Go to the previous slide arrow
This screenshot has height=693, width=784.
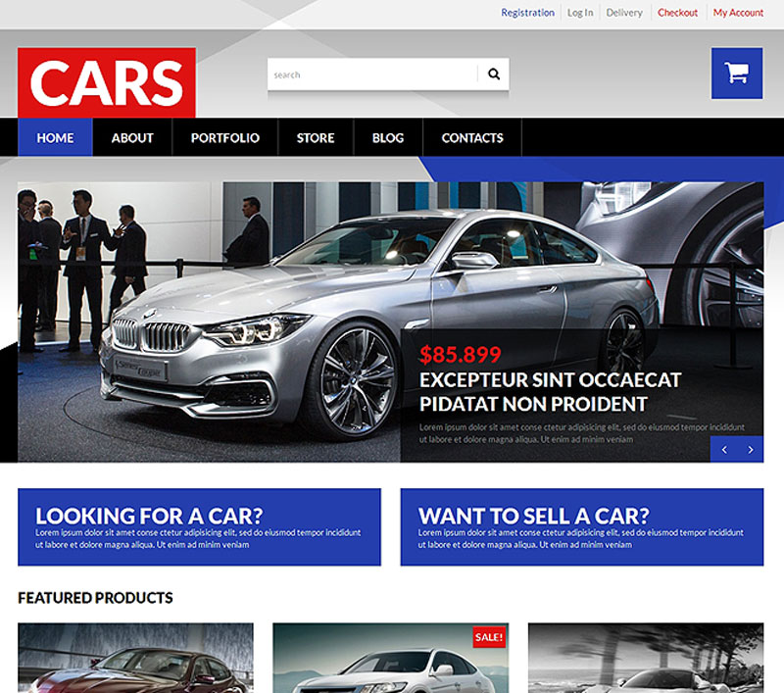[x=722, y=448]
